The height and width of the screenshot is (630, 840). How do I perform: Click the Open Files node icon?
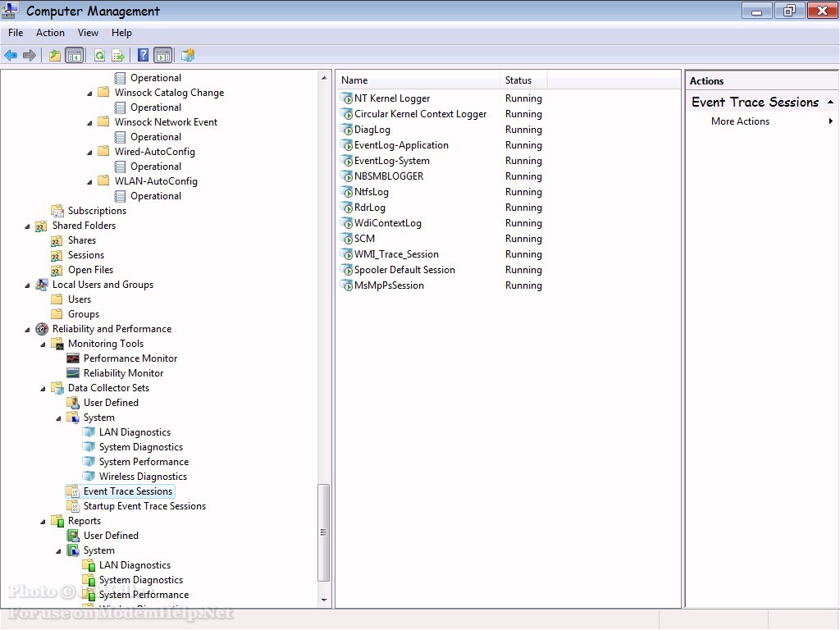pyautogui.click(x=57, y=270)
